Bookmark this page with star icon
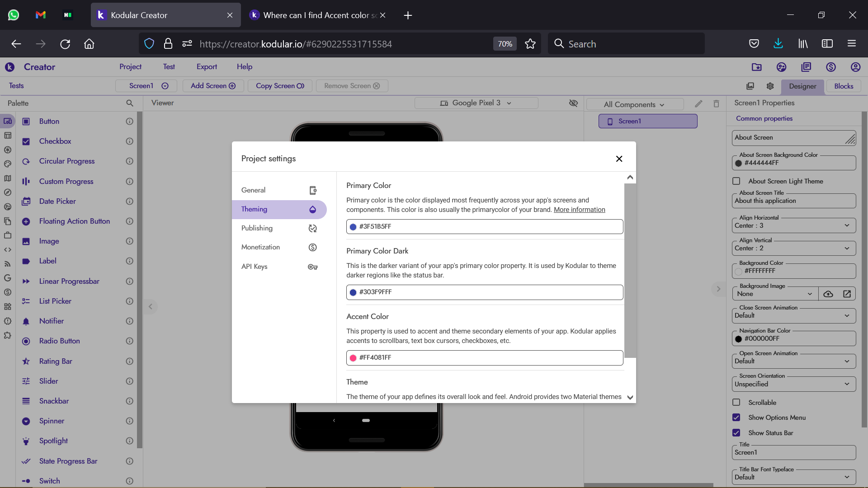 click(530, 44)
